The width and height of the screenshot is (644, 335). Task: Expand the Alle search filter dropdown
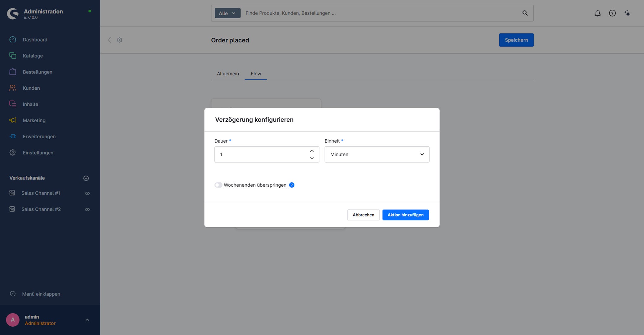coord(227,13)
